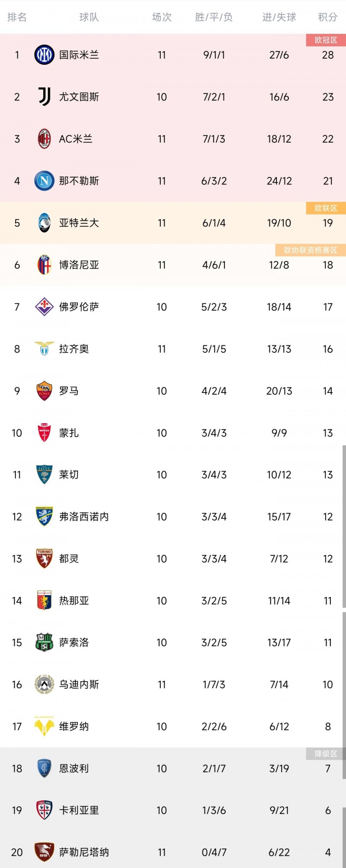Viewport: 346px width, 868px height.
Task: Click the Inter Milan club crest
Action: tap(44, 55)
